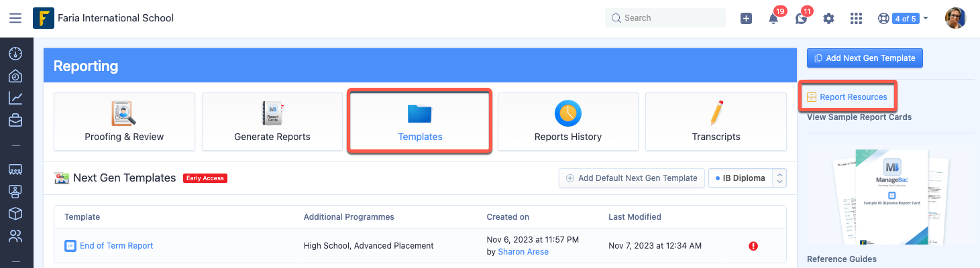Viewport: 980px width, 268px height.
Task: Click the plus quick-add icon
Action: pos(746,18)
